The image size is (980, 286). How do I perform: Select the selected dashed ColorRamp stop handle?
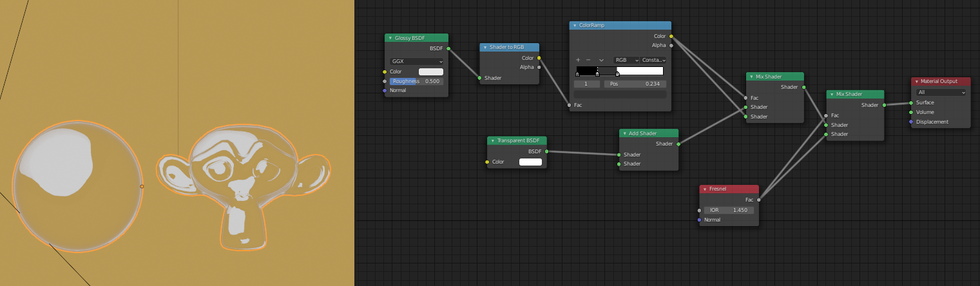click(x=597, y=74)
